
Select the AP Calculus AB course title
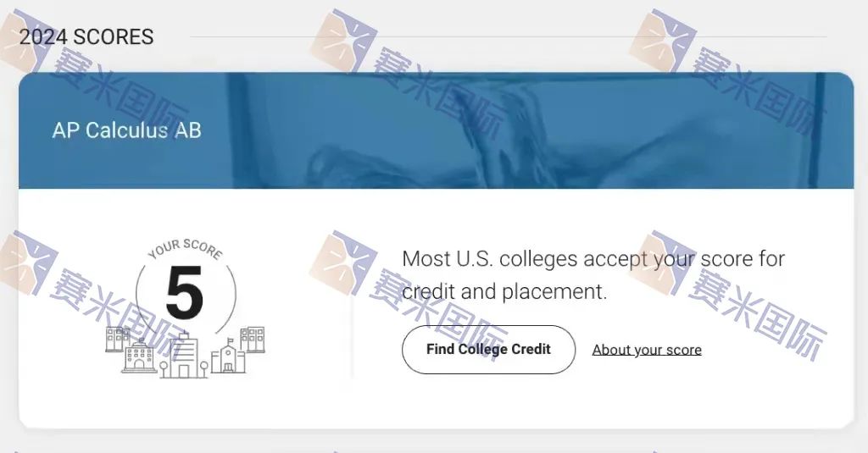[127, 130]
